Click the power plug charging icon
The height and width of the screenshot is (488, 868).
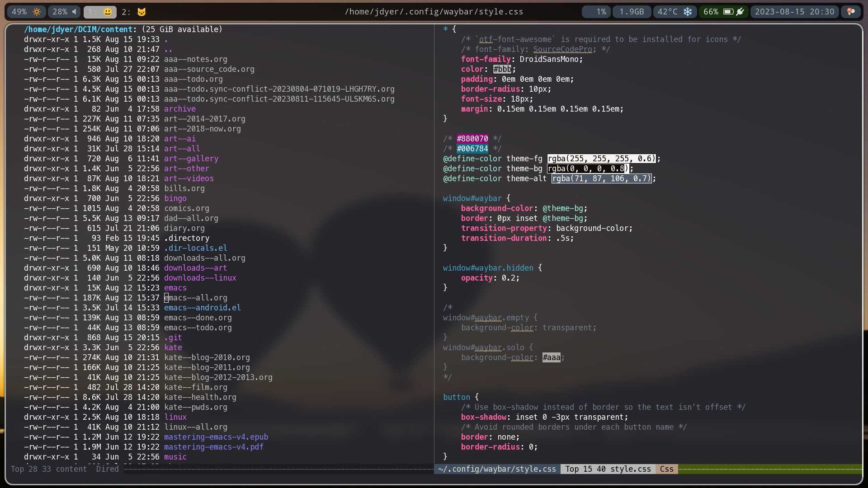(x=740, y=12)
